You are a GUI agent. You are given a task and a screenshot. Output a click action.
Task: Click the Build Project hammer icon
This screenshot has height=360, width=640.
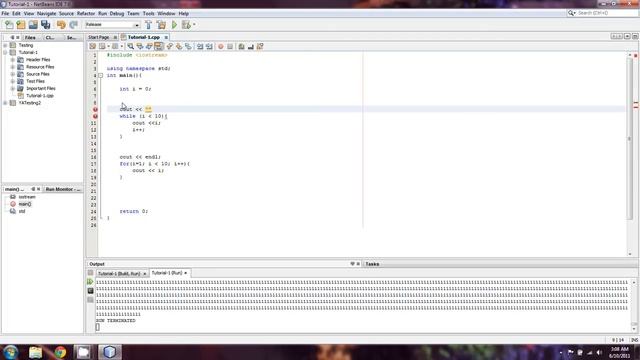pos(148,24)
